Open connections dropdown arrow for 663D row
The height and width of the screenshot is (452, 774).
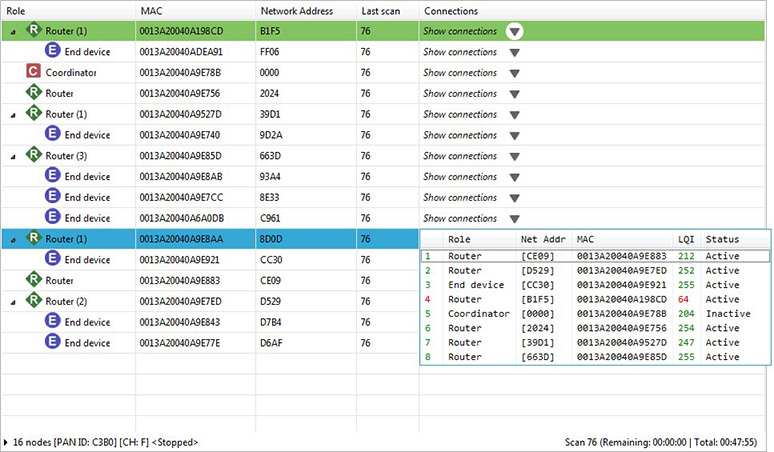pyautogui.click(x=514, y=156)
